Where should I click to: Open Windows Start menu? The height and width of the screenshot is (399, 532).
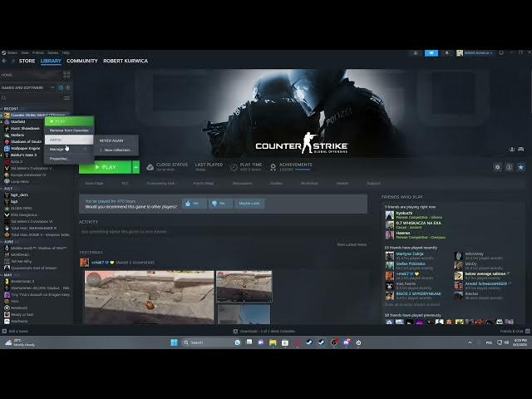point(174,342)
